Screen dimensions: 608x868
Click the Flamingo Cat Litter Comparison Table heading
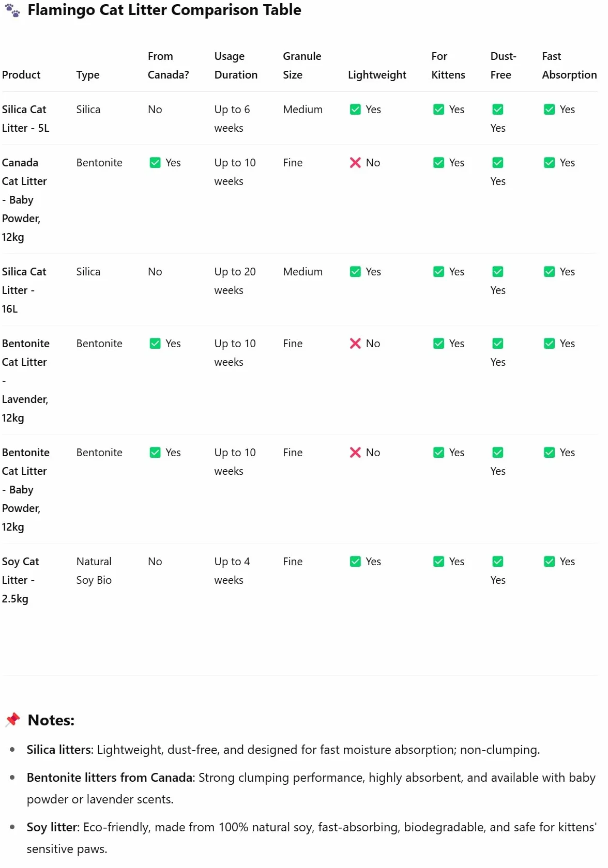164,10
